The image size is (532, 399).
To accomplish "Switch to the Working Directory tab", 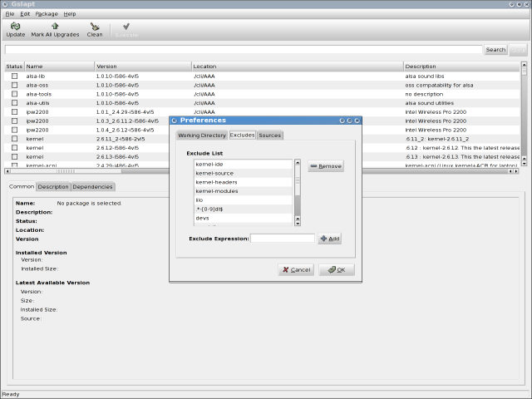I will [202, 135].
